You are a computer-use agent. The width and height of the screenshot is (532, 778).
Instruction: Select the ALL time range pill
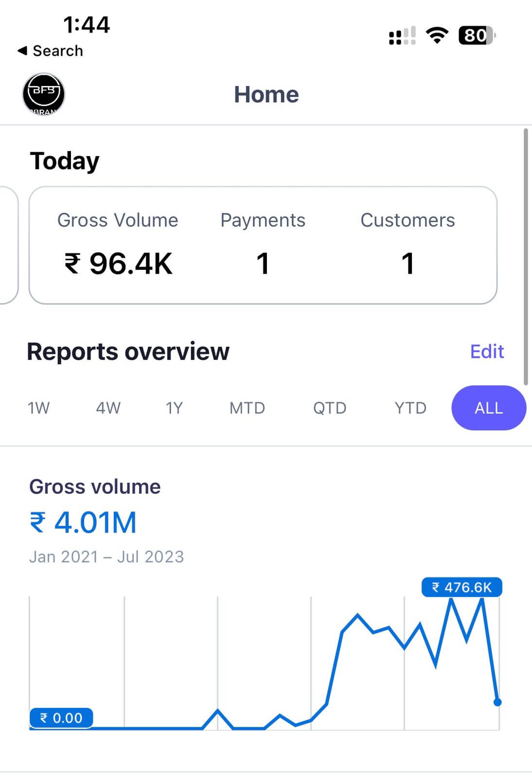pyautogui.click(x=488, y=408)
